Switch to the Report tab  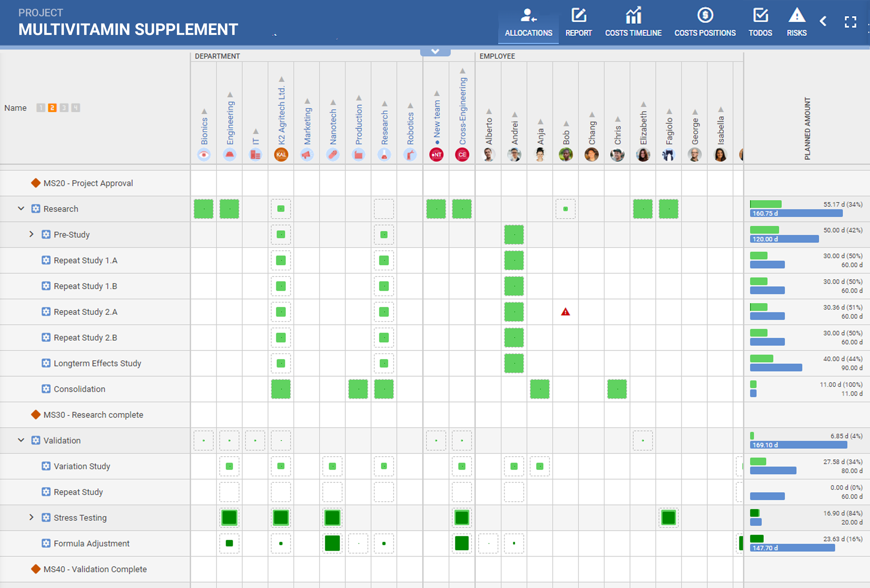[578, 22]
